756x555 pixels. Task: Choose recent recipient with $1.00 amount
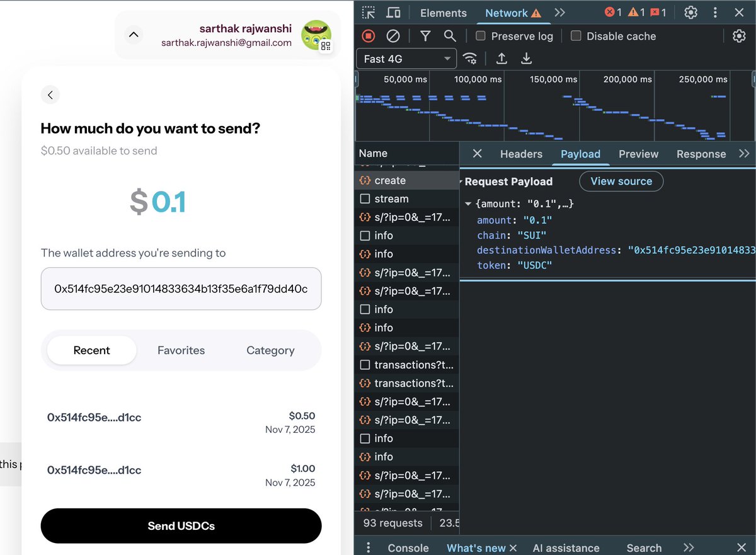(x=181, y=475)
